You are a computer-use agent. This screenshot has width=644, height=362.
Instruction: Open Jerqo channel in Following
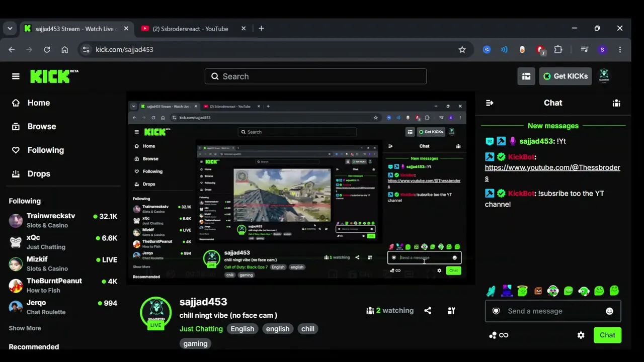pyautogui.click(x=63, y=307)
